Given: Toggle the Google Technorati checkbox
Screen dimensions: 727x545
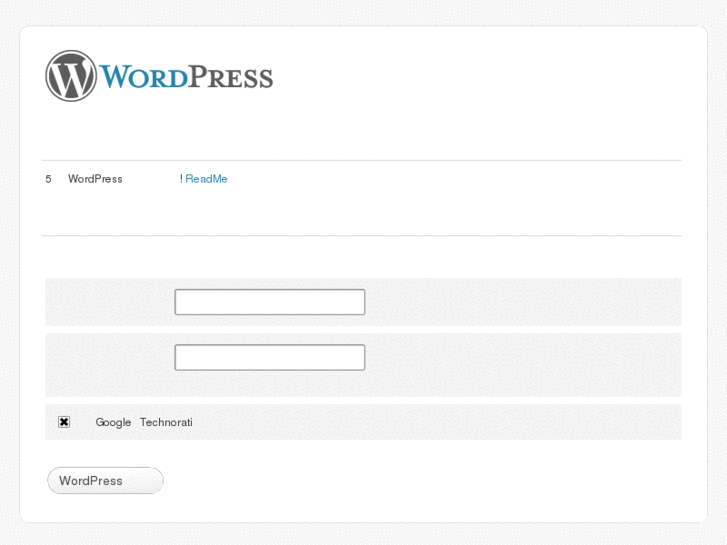Looking at the screenshot, I should (64, 422).
